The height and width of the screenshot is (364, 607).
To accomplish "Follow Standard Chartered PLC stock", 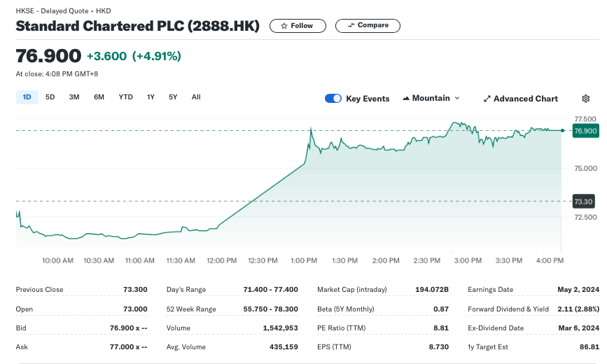I will pos(298,26).
